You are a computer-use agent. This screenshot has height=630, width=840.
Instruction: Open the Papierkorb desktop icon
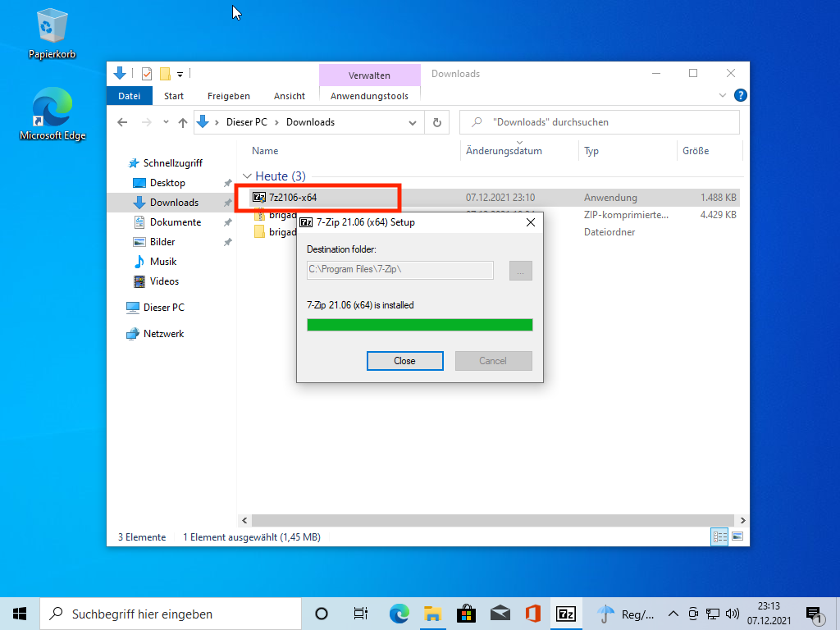[x=52, y=34]
